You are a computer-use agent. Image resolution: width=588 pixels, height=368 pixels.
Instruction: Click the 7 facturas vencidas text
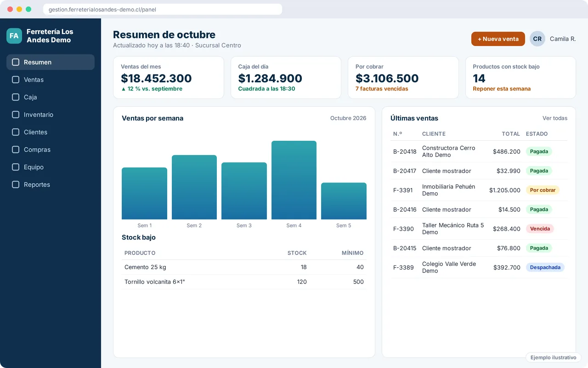(x=382, y=89)
